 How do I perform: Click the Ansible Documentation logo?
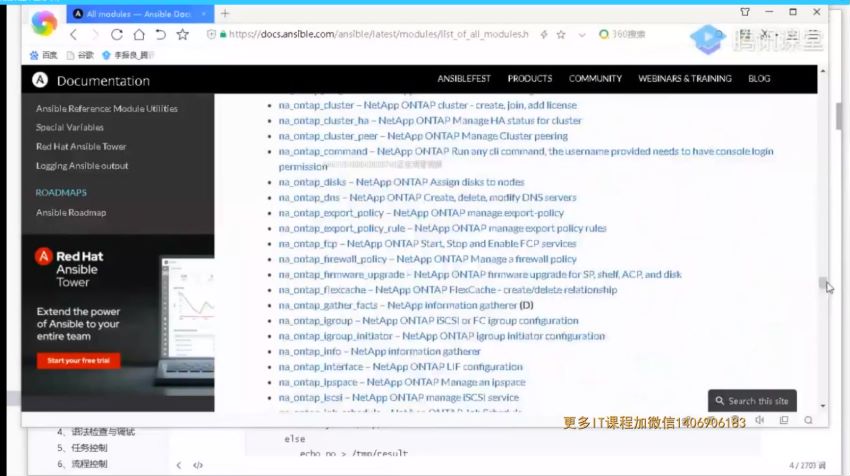[x=91, y=80]
